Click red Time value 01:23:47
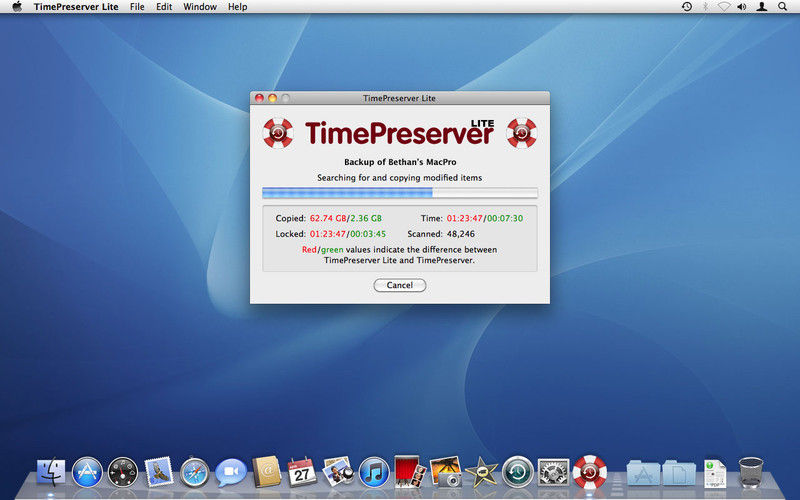This screenshot has height=500, width=800. point(465,218)
